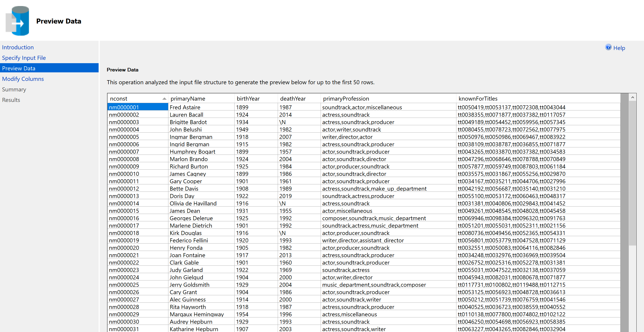Click the Help question mark icon
Image resolution: width=644 pixels, height=332 pixels.
tap(608, 47)
